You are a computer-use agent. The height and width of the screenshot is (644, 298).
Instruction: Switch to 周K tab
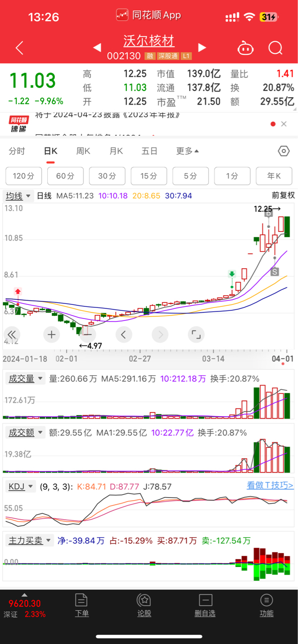[x=83, y=151]
